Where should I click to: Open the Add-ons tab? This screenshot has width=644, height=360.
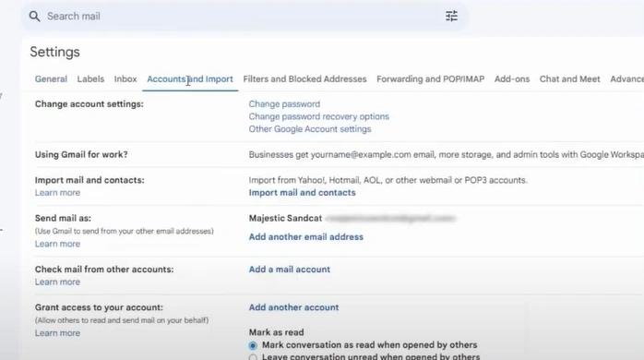tap(512, 78)
